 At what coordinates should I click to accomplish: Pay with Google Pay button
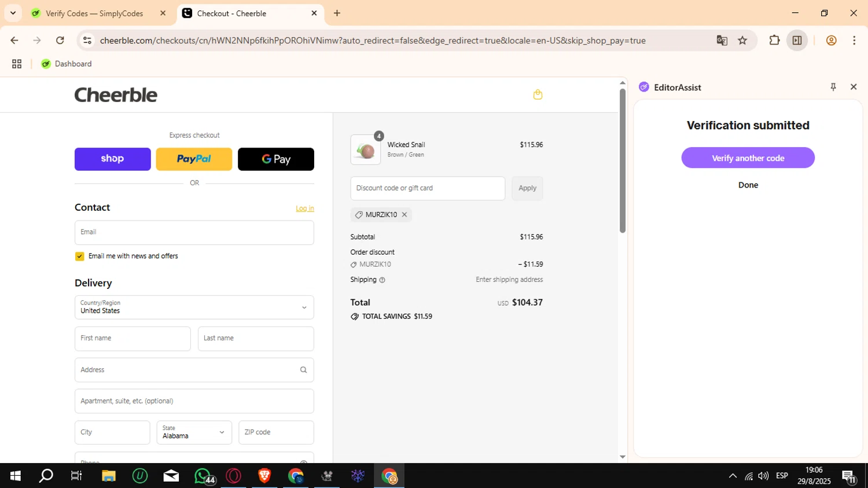[x=276, y=159]
